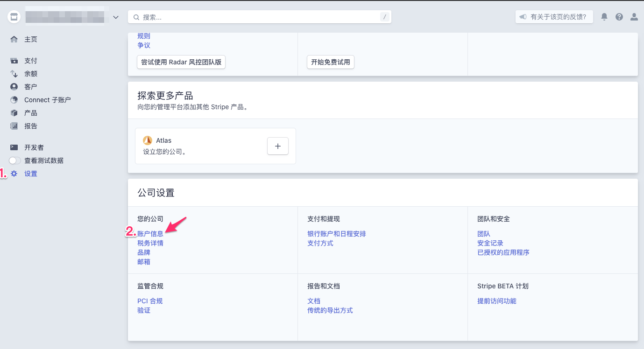Viewport: 644px width, 349px height.
Task: Open 银行账户和日程安排 link
Action: [x=337, y=234]
